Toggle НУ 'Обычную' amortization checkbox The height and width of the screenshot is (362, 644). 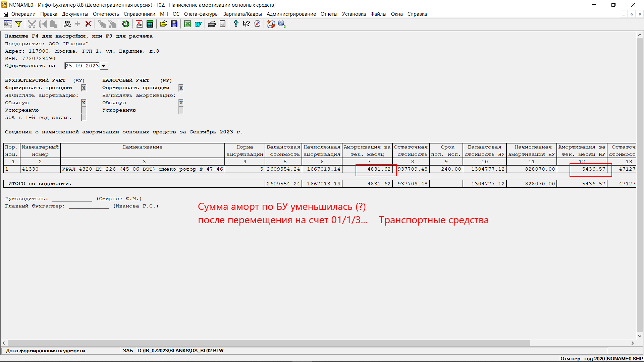pyautogui.click(x=181, y=103)
